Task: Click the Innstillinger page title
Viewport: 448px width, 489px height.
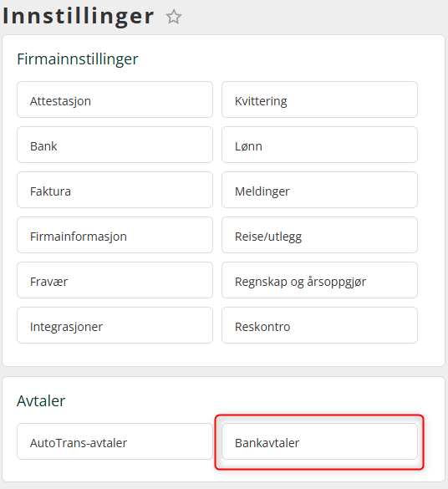Action: (79, 16)
